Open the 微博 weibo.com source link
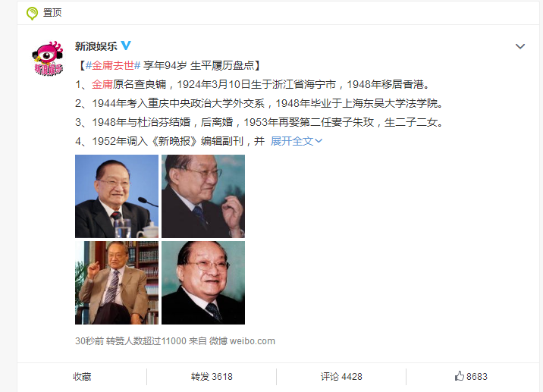 242,341
